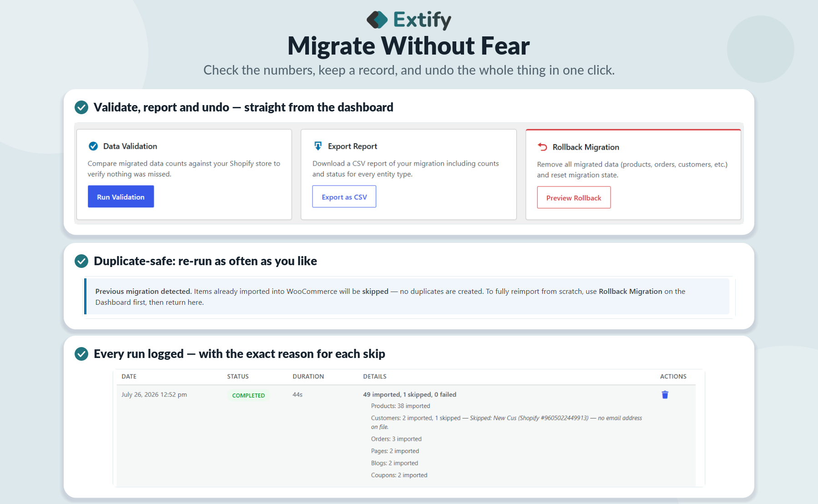
Task: Click the 'Check the numbers, keep a record' subtitle
Action: pos(409,70)
